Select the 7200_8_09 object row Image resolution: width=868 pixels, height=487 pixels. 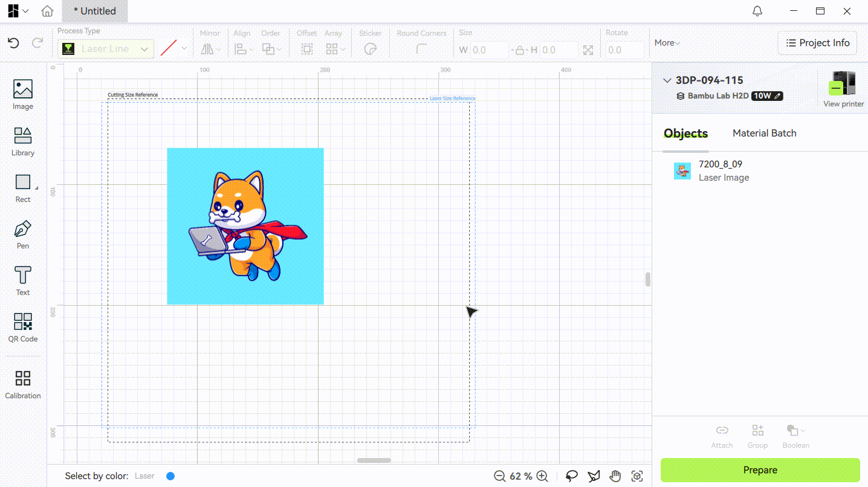pyautogui.click(x=760, y=171)
